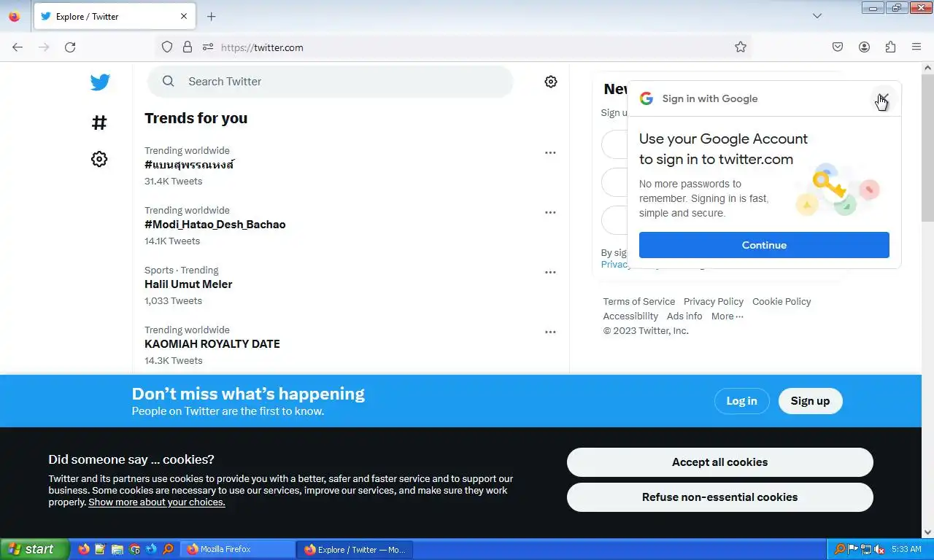The height and width of the screenshot is (560, 934).
Task: Switch to Explore / Twitter taskbar window
Action: pyautogui.click(x=355, y=549)
